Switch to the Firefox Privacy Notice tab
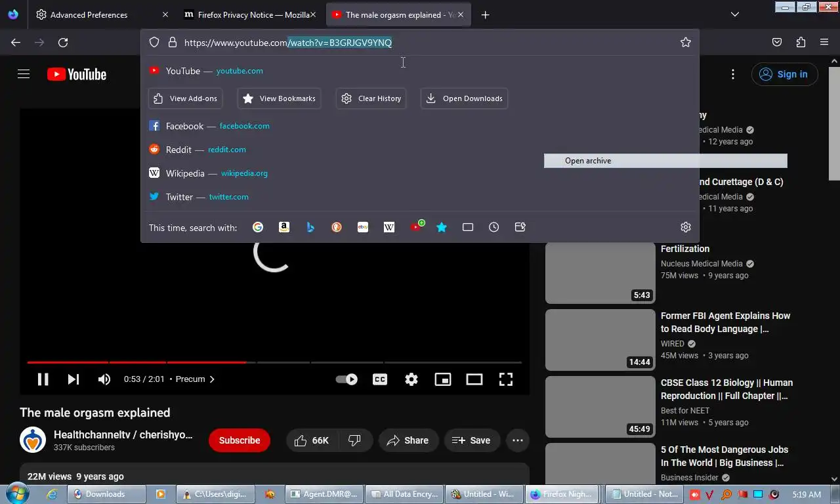 tap(251, 14)
